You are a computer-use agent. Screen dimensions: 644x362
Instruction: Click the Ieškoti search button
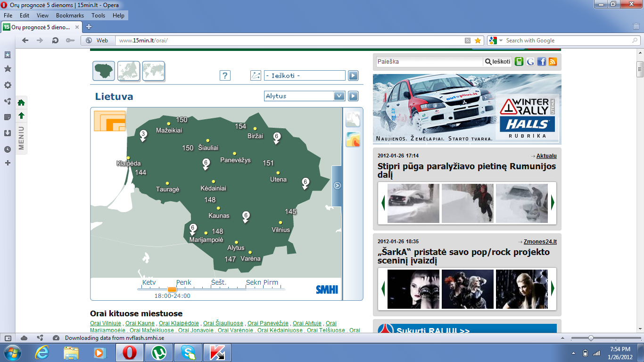[x=498, y=61]
